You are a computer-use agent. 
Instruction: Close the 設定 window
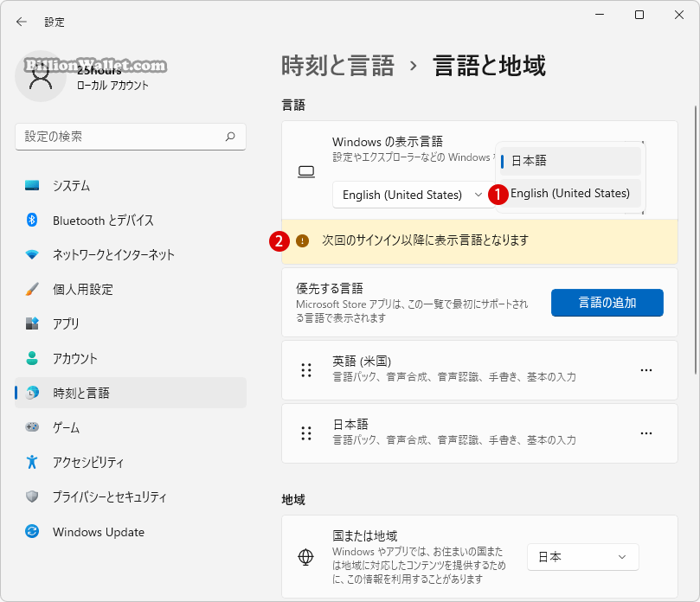pyautogui.click(x=679, y=15)
